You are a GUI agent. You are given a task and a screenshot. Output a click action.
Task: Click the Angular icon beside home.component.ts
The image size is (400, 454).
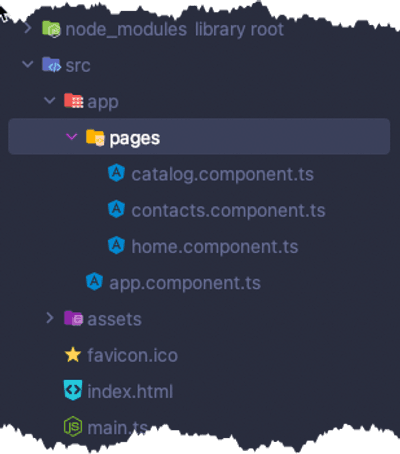tap(116, 245)
